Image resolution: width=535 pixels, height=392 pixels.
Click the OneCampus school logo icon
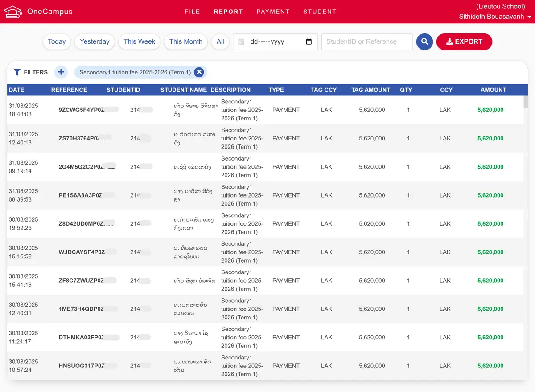(13, 12)
